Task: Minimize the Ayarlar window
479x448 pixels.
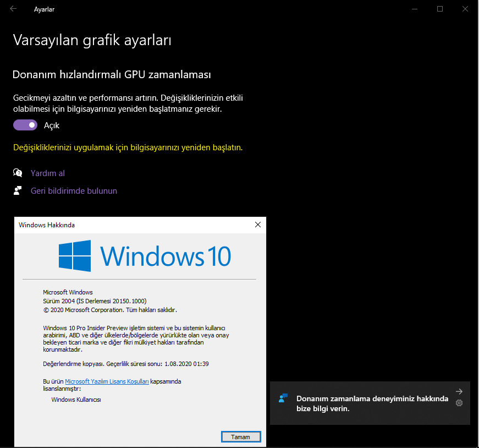Action: pos(415,9)
